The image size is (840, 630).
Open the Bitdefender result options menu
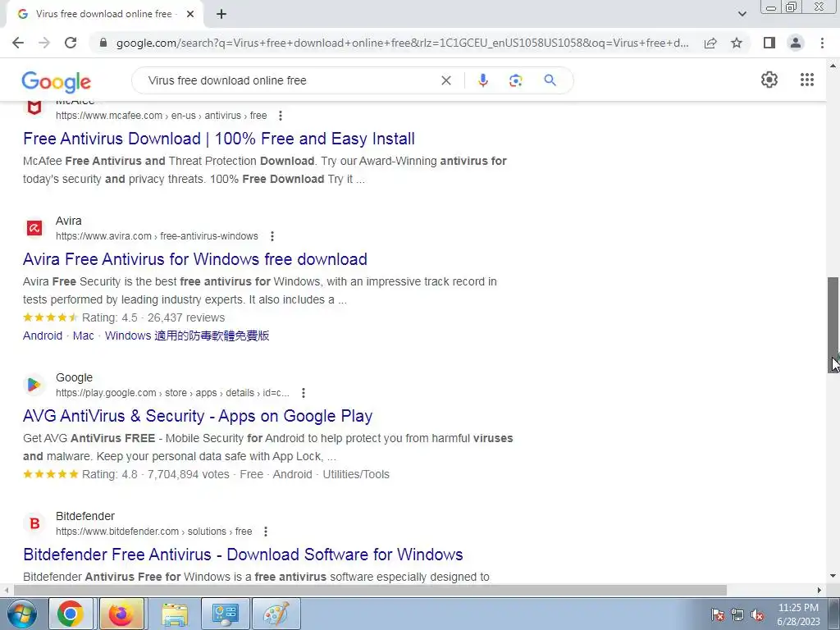266,532
